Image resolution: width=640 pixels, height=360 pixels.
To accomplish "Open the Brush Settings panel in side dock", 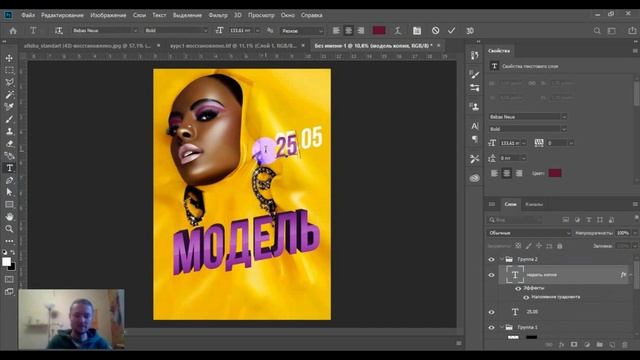I will coord(475,75).
